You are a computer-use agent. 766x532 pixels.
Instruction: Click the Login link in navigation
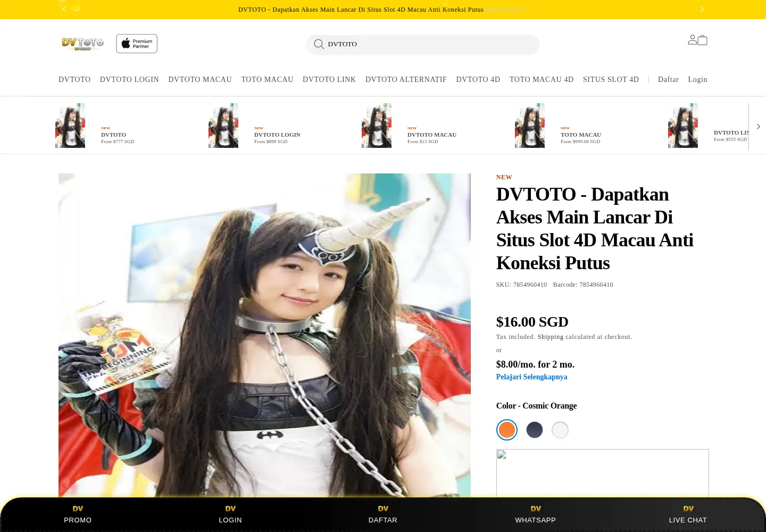pyautogui.click(x=697, y=79)
